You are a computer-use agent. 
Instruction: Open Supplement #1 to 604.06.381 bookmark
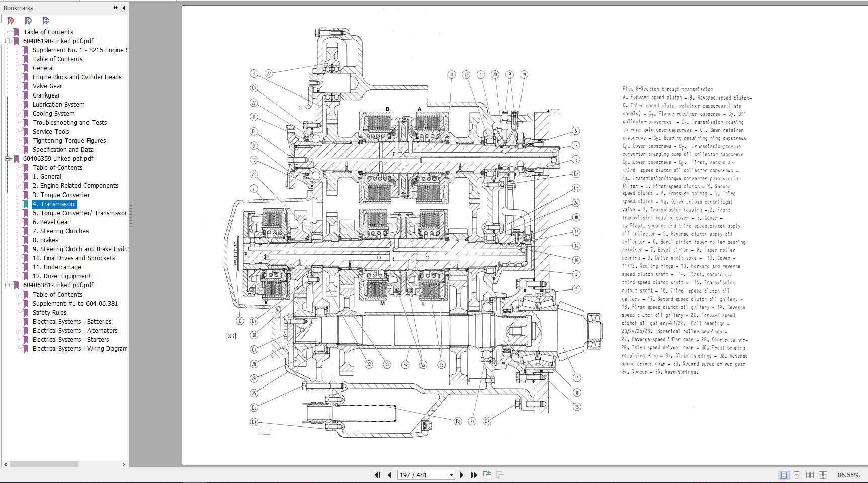(x=75, y=303)
